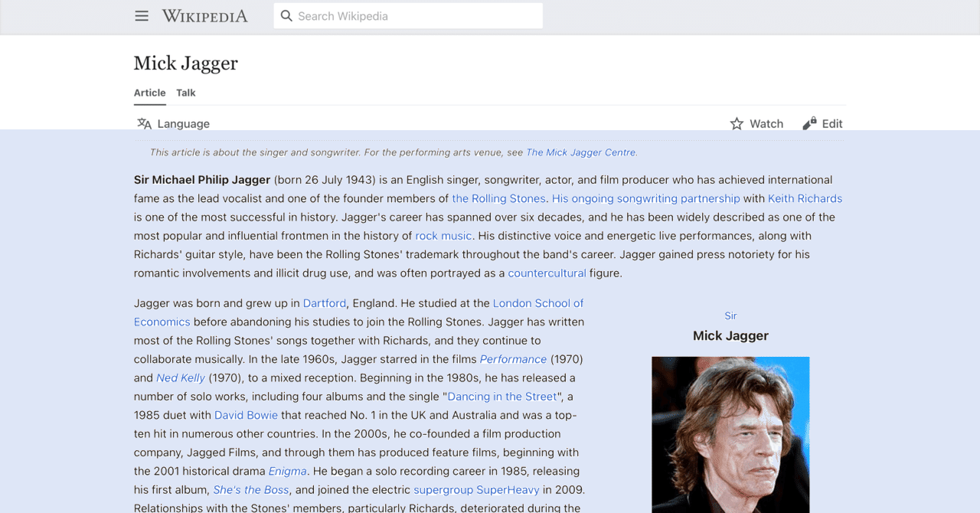Follow the countercultural link

coord(547,273)
